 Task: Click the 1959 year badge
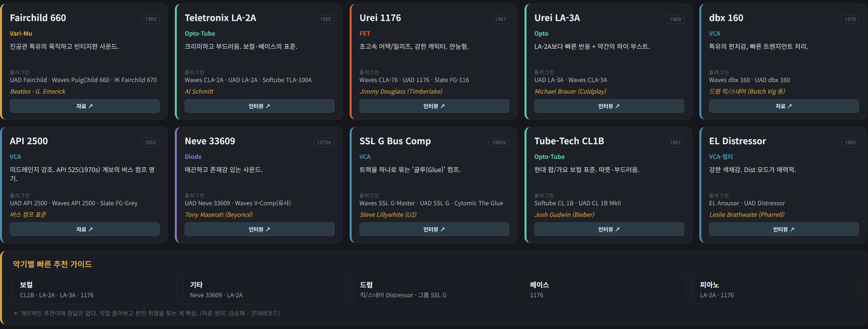[151, 20]
